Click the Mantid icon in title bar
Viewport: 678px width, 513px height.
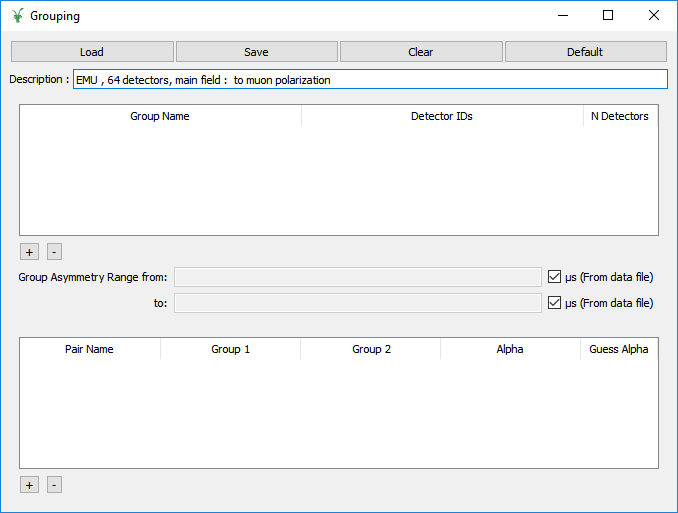(16, 16)
